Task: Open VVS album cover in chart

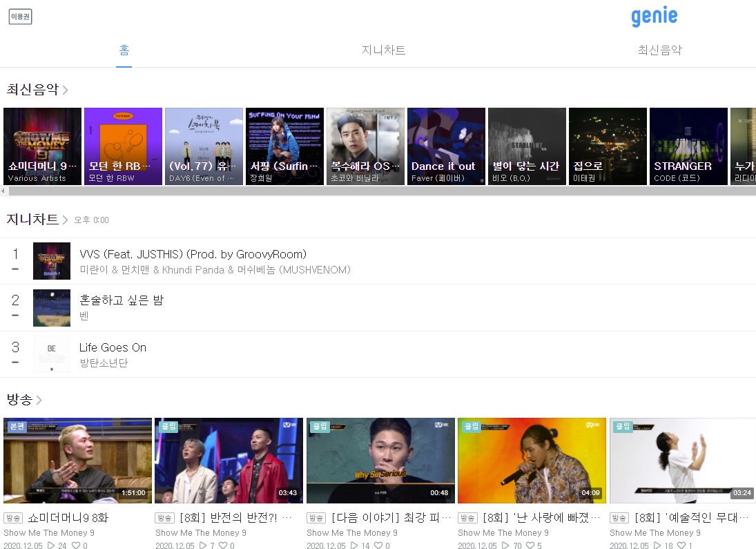Action: (x=52, y=261)
